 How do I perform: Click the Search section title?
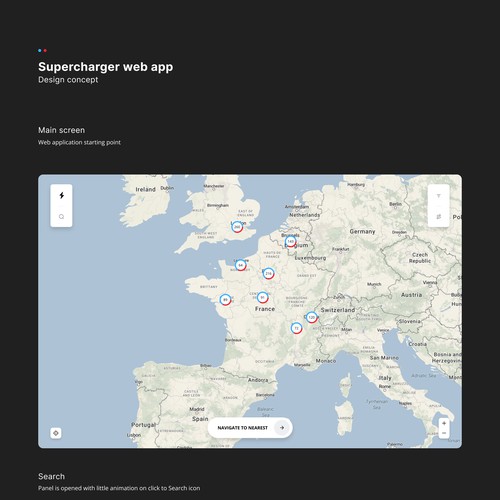(52, 476)
